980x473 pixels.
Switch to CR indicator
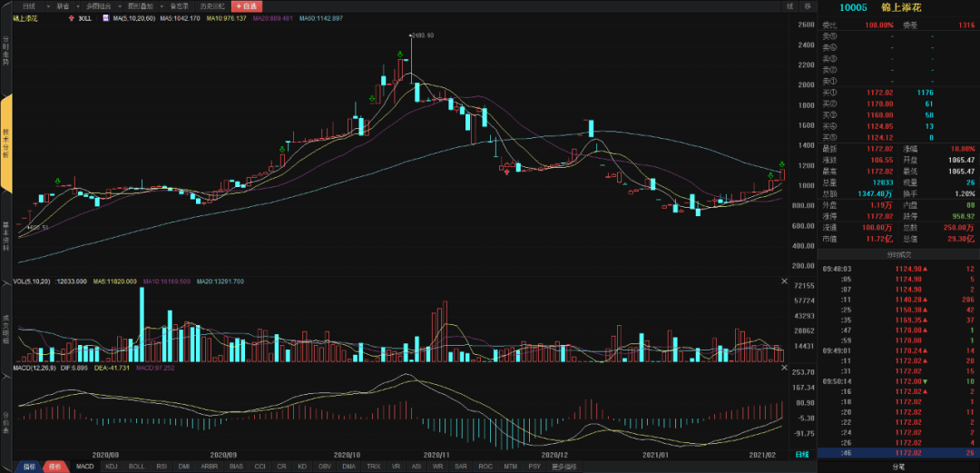282,467
